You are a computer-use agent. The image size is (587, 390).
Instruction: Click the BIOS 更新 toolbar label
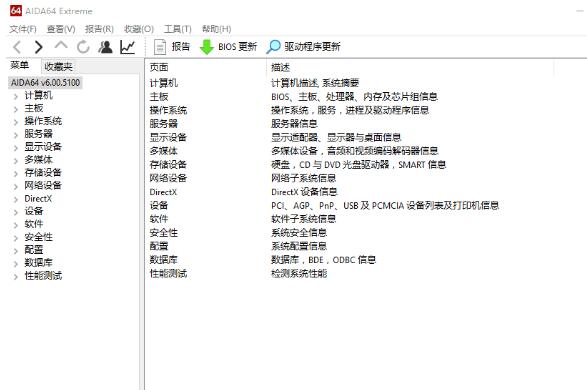(x=237, y=47)
